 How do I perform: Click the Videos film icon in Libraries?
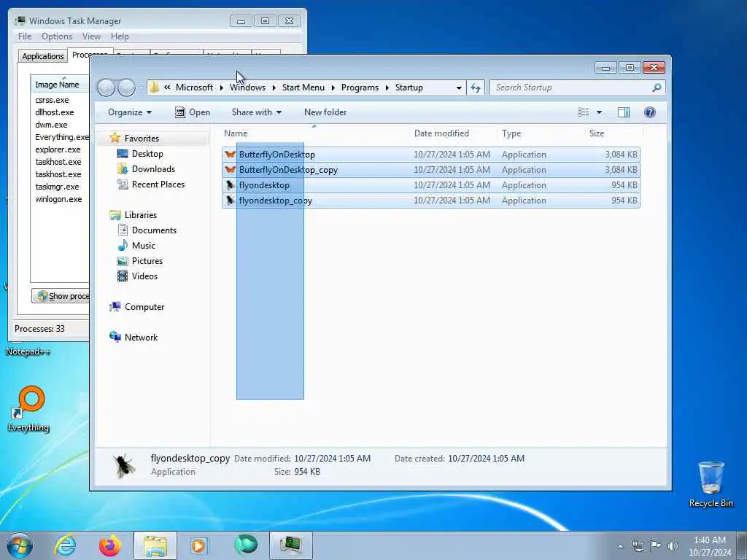click(x=123, y=276)
